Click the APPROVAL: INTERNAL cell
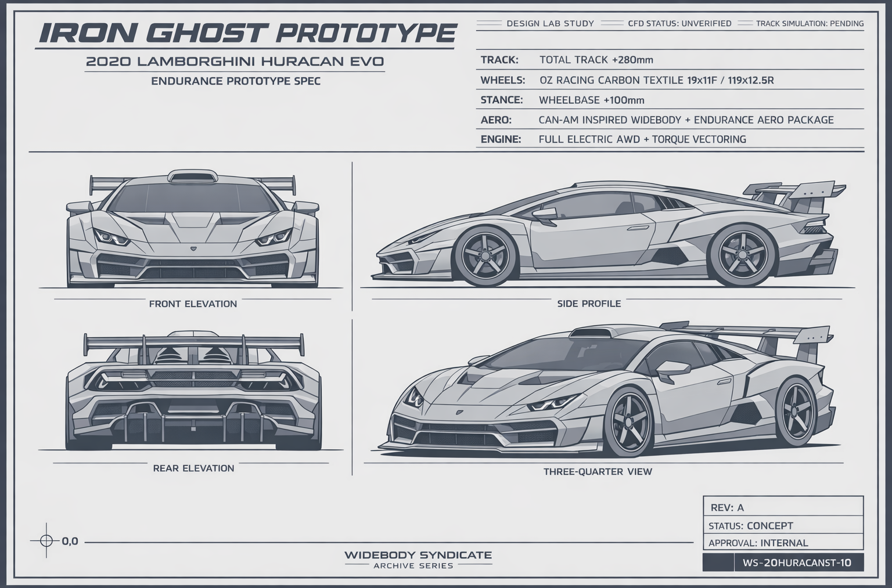892x588 pixels. (783, 543)
